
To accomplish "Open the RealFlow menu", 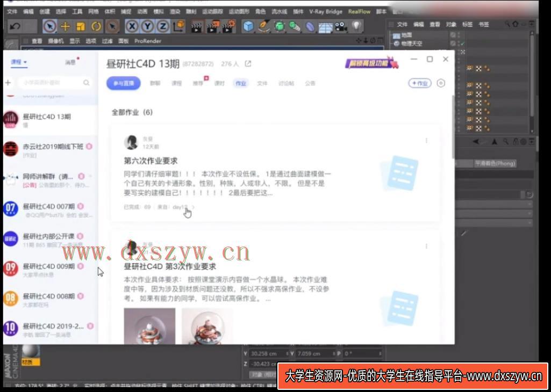I will point(359,12).
